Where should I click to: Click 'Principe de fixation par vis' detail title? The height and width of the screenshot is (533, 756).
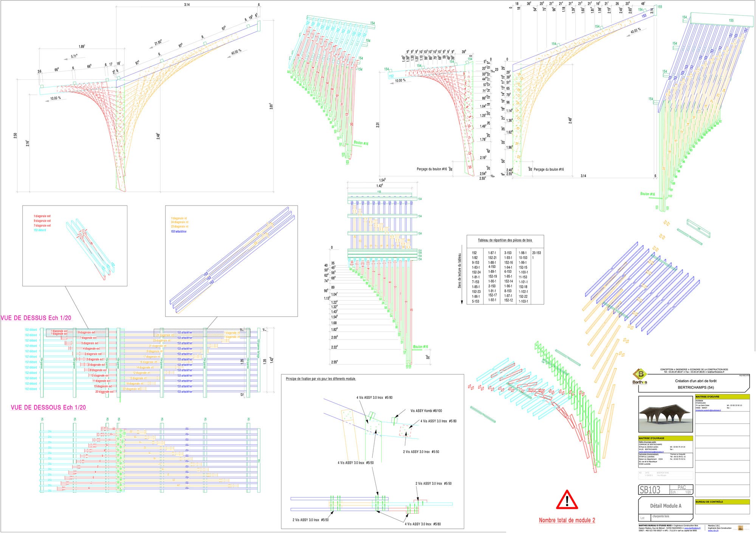(x=321, y=379)
